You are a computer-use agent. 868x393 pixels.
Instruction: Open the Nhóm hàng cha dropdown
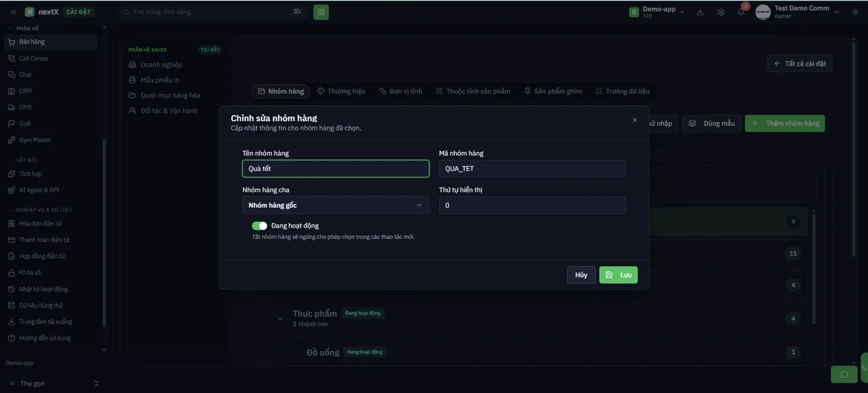[x=336, y=205]
